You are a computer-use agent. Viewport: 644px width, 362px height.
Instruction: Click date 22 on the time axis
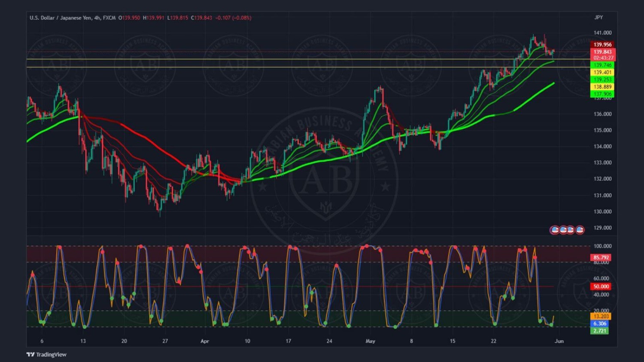click(494, 341)
